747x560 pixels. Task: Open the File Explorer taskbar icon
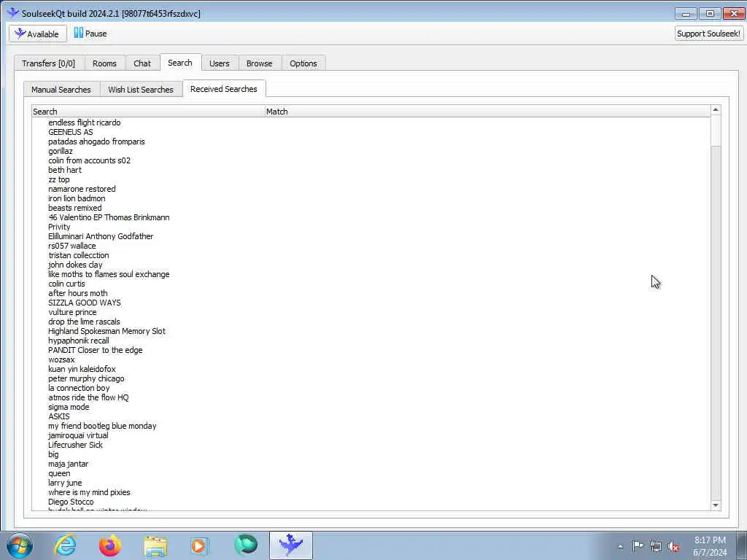[x=155, y=545]
